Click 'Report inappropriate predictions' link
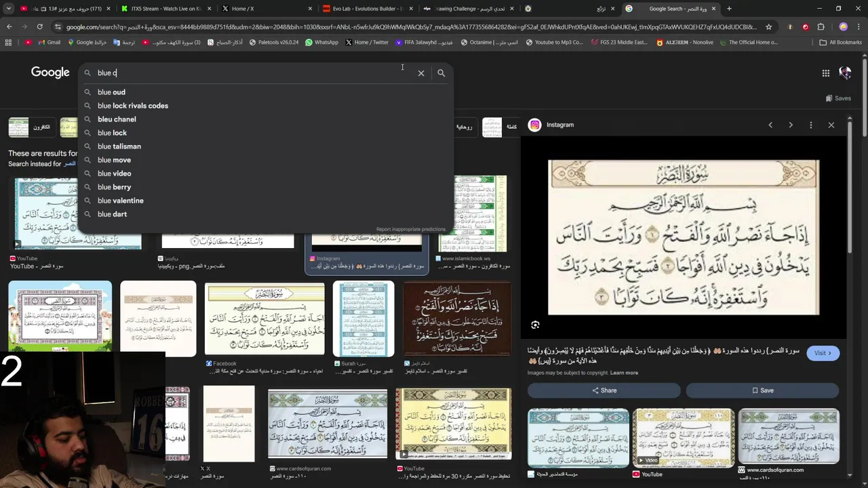Viewport: 868px width, 488px height. coord(411,229)
